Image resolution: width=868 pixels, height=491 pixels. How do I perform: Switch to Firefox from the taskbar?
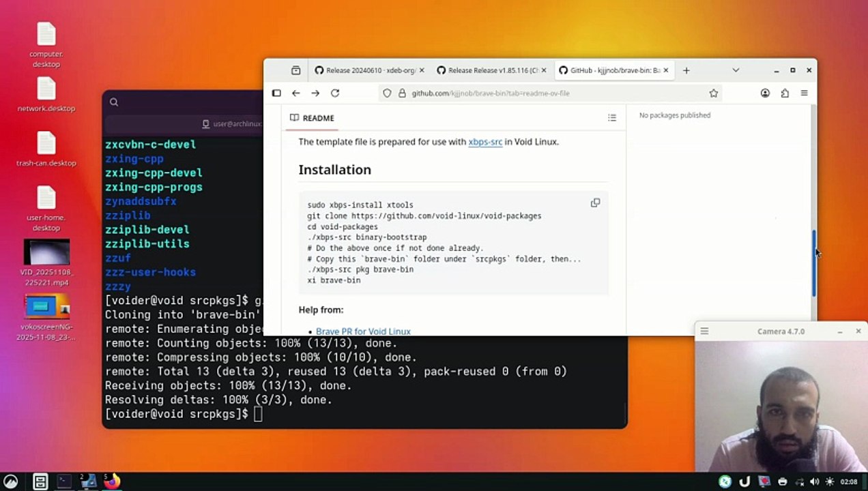coord(112,481)
